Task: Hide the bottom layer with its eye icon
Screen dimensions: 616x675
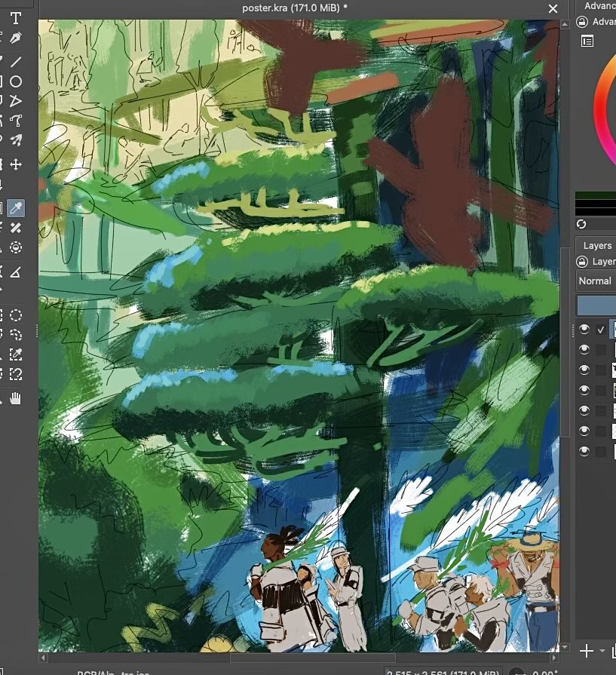Action: coord(584,451)
